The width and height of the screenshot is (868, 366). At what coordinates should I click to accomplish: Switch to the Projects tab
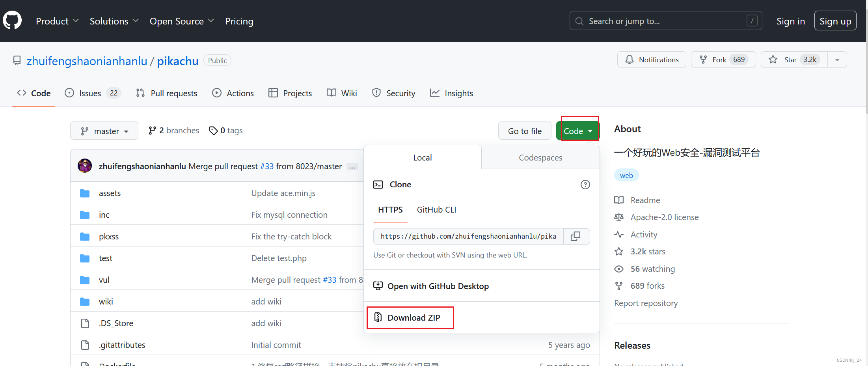(290, 93)
